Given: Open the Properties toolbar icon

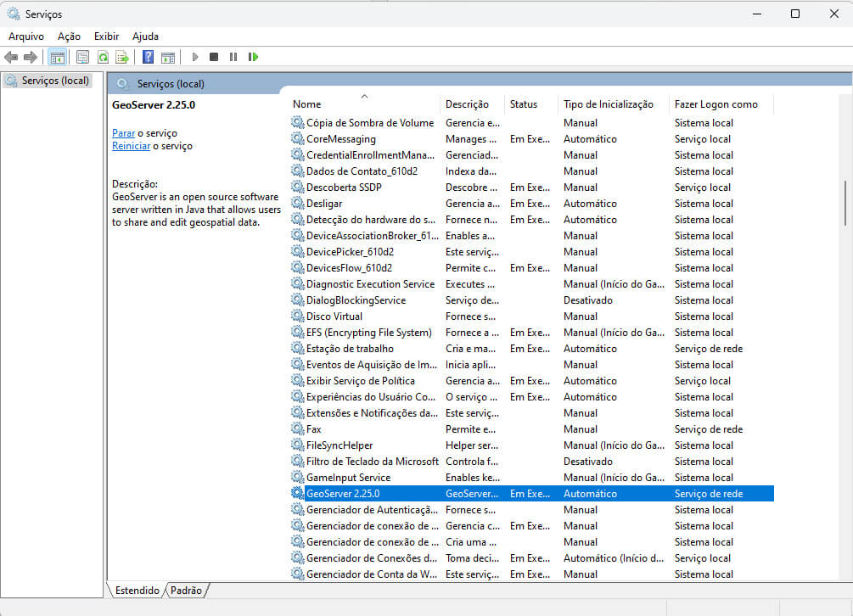Looking at the screenshot, I should tap(82, 57).
